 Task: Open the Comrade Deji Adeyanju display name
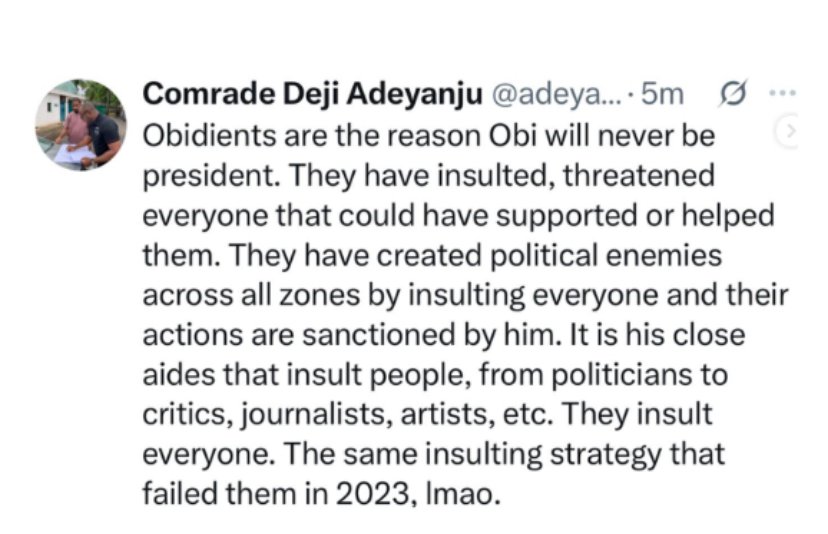[313, 95]
